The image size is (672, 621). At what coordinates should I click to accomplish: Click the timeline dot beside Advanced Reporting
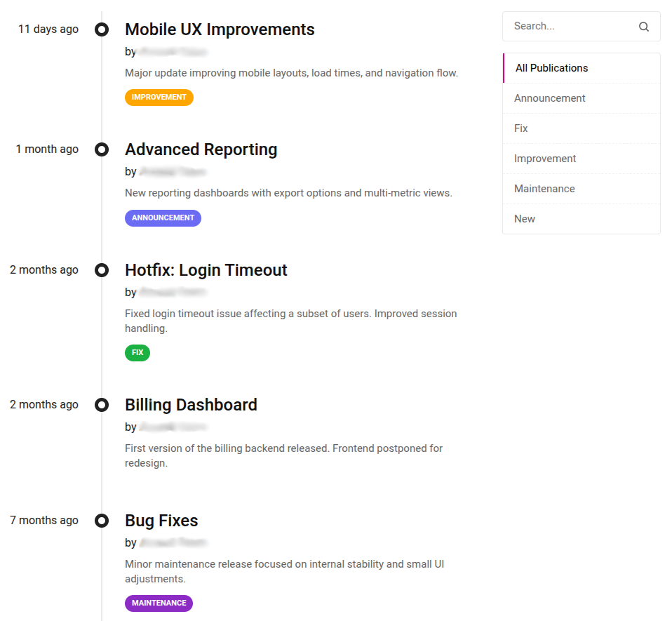click(101, 149)
